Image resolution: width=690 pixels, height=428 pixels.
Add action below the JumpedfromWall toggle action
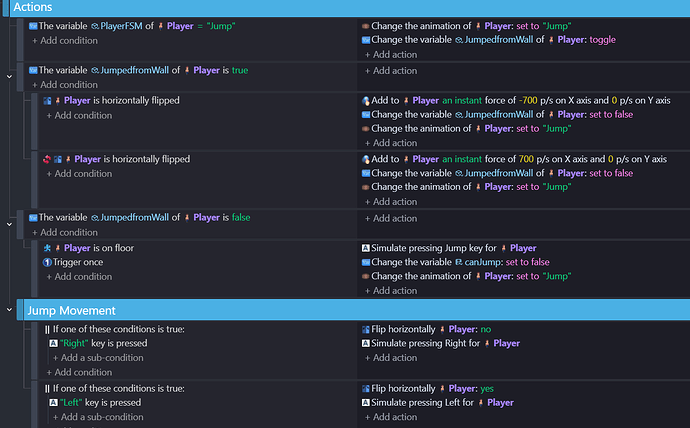pos(391,55)
